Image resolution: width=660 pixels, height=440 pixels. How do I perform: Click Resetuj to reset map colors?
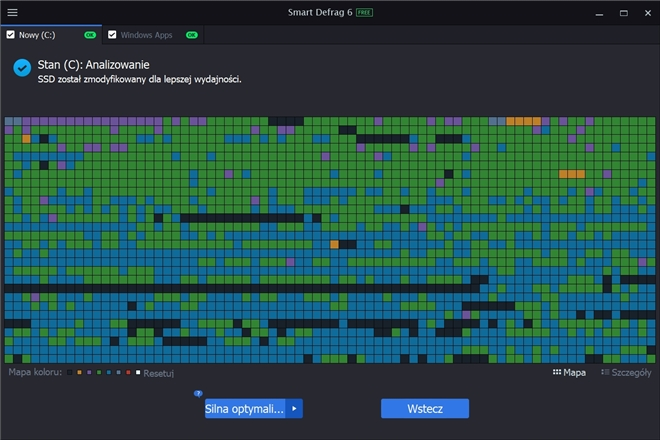(x=158, y=373)
